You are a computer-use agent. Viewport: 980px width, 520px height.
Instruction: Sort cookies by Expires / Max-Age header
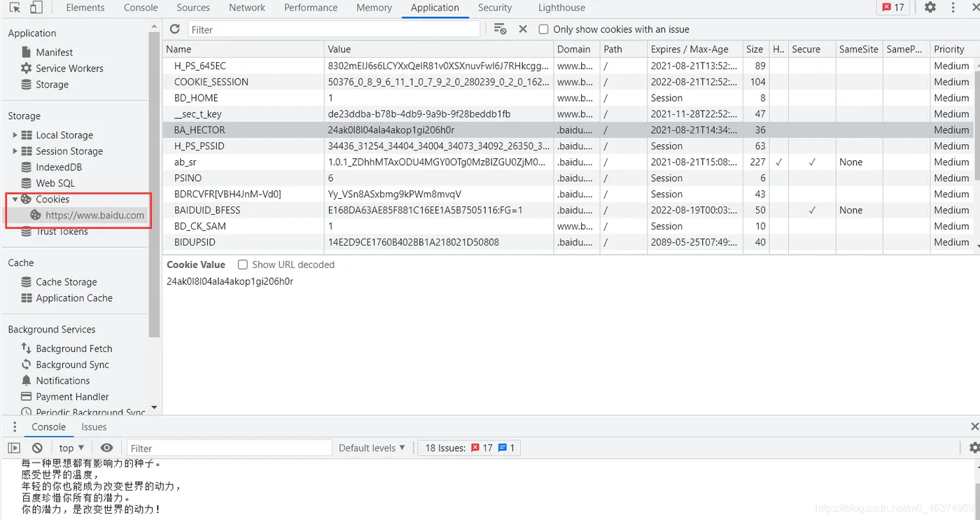(694, 49)
